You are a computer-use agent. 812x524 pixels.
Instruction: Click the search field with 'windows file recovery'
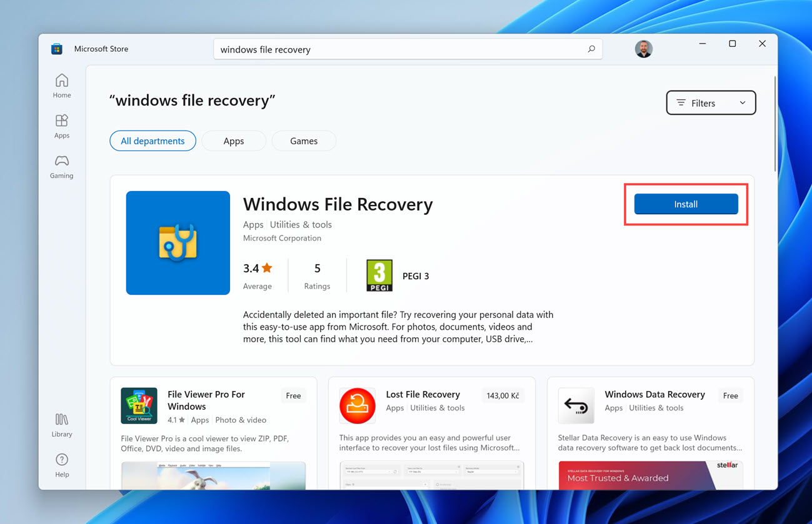click(408, 49)
